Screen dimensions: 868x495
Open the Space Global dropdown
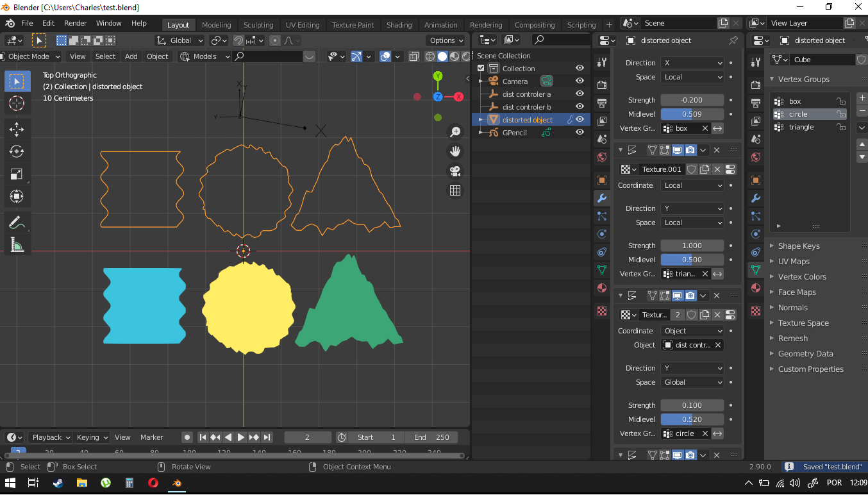(x=692, y=382)
